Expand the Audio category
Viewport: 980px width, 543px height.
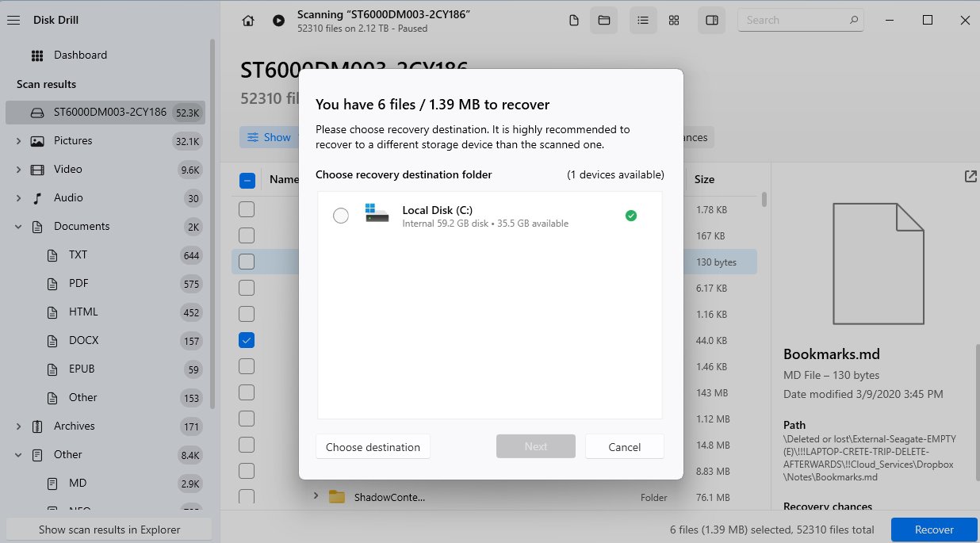pyautogui.click(x=18, y=198)
